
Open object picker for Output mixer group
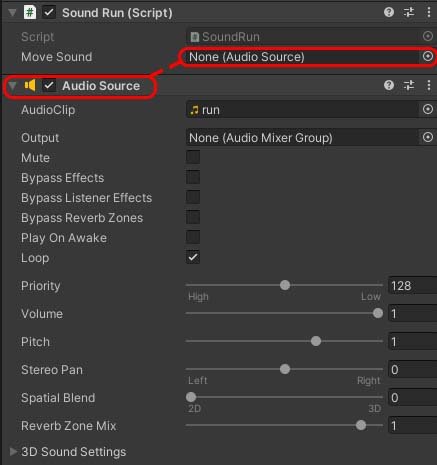tap(428, 137)
